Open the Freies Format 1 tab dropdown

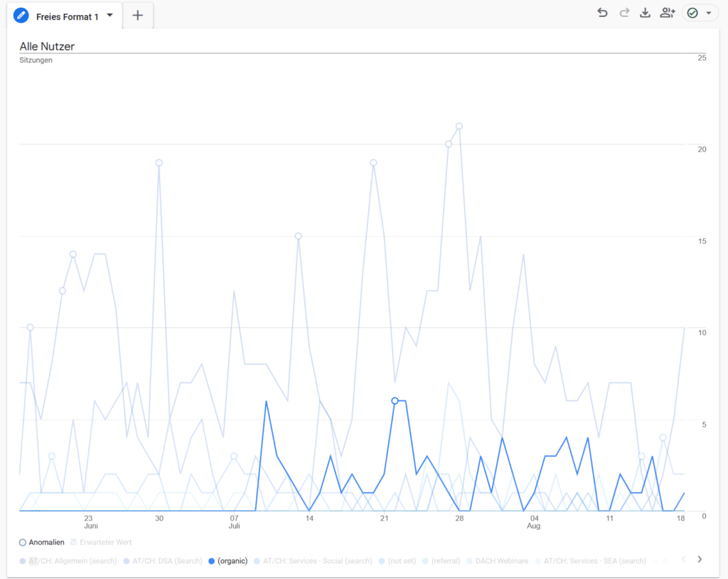(110, 15)
